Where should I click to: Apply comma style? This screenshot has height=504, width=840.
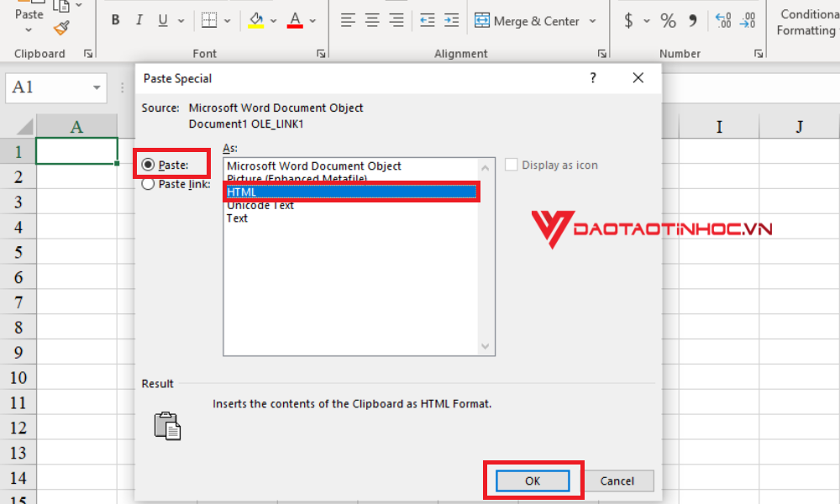tap(693, 20)
